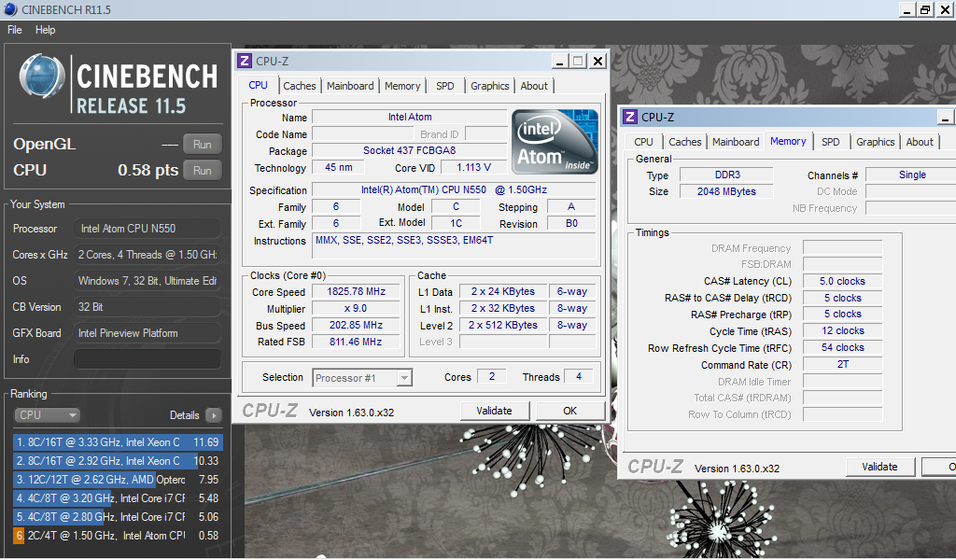This screenshot has width=956, height=560.
Task: Click the Z icon in Memory CPU-Z window
Action: (x=630, y=117)
